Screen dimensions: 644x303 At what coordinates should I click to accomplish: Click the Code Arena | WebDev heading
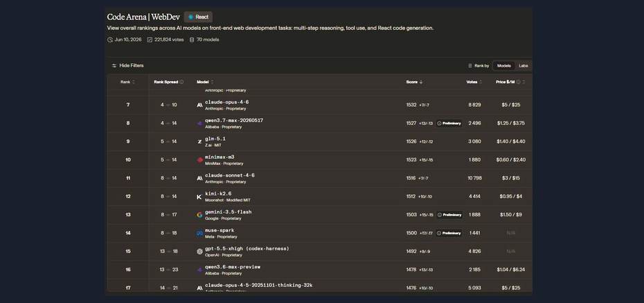click(x=143, y=17)
